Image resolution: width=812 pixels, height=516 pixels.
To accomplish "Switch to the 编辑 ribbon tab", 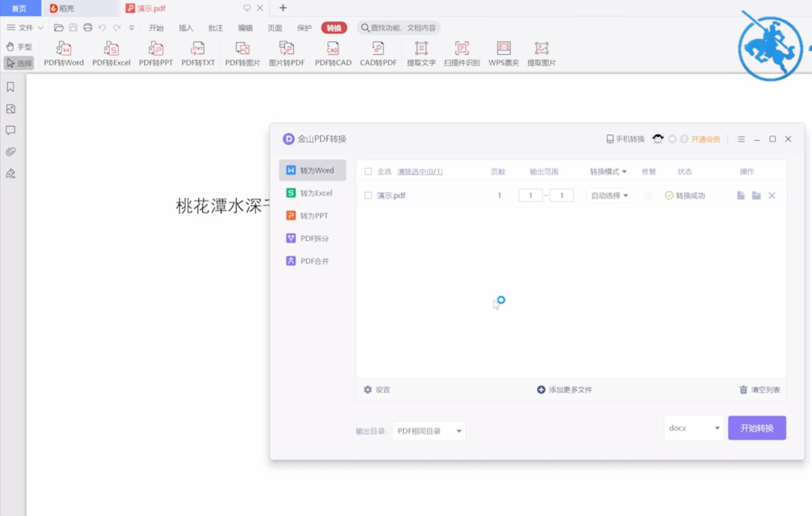I will (x=245, y=28).
